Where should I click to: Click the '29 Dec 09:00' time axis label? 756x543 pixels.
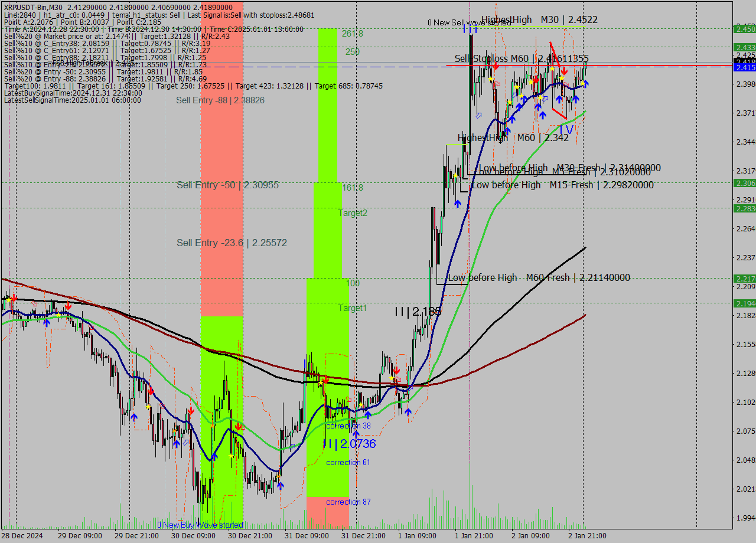[x=79, y=536]
